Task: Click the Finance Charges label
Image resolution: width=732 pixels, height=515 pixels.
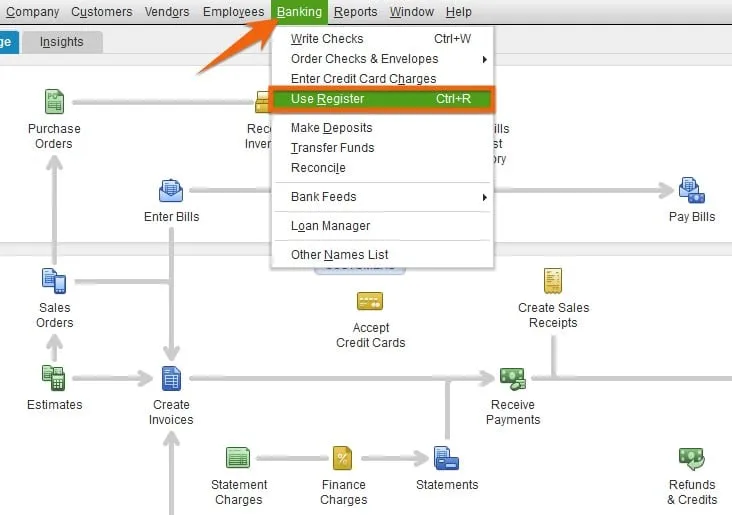Action: coord(344,492)
